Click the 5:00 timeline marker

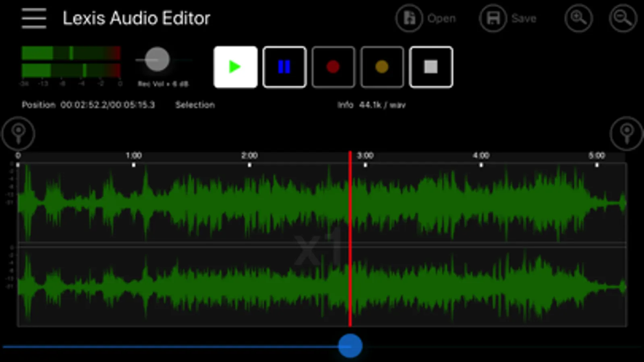coord(596,156)
